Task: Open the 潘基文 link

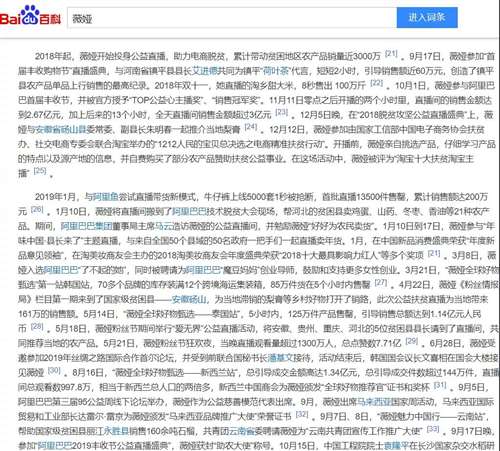Action: (281, 358)
